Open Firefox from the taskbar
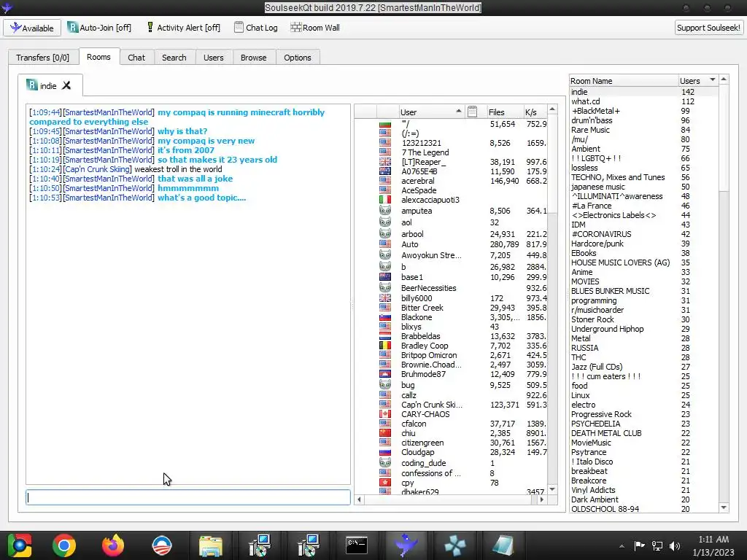The height and width of the screenshot is (560, 747). click(x=113, y=545)
